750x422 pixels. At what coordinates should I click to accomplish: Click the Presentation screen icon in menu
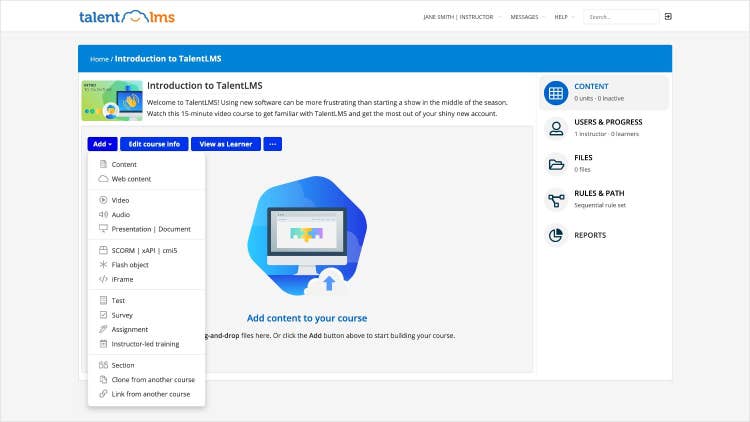point(103,229)
